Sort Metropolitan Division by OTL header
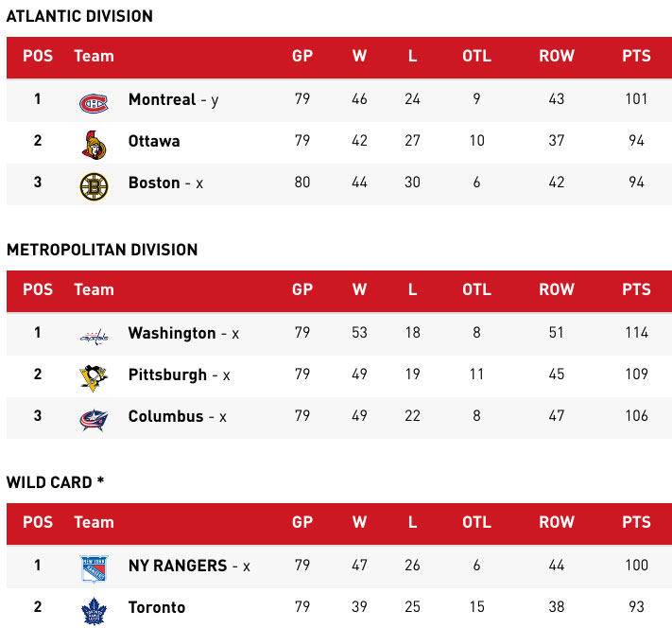 (x=476, y=289)
